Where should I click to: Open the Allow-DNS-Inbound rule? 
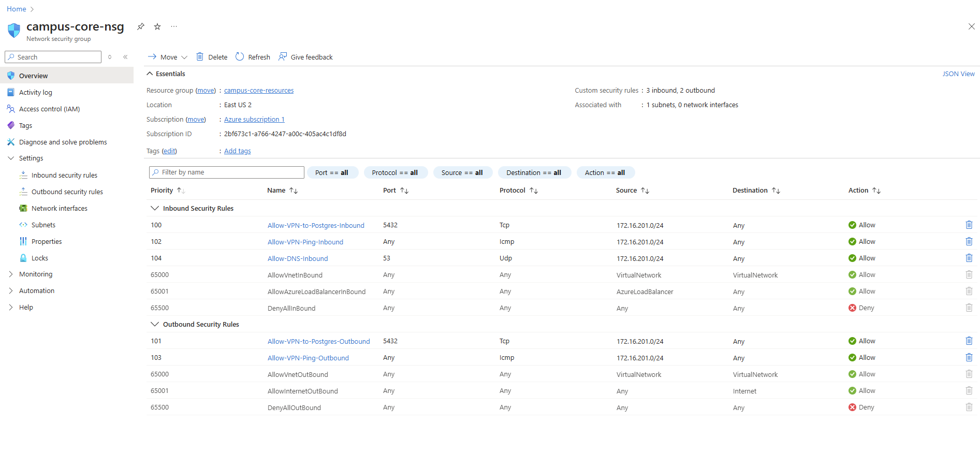298,258
